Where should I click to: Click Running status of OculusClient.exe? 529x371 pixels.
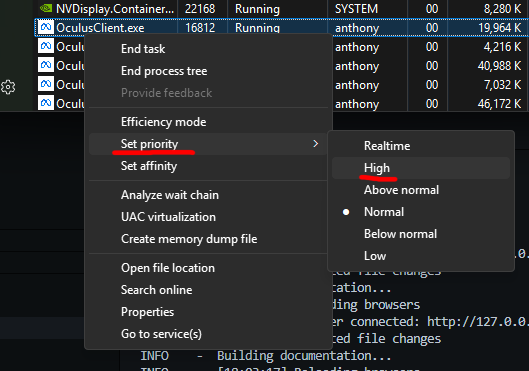257,28
